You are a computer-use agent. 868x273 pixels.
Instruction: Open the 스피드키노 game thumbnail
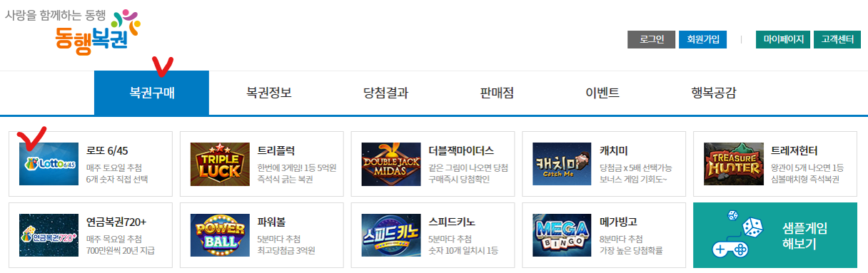click(391, 235)
